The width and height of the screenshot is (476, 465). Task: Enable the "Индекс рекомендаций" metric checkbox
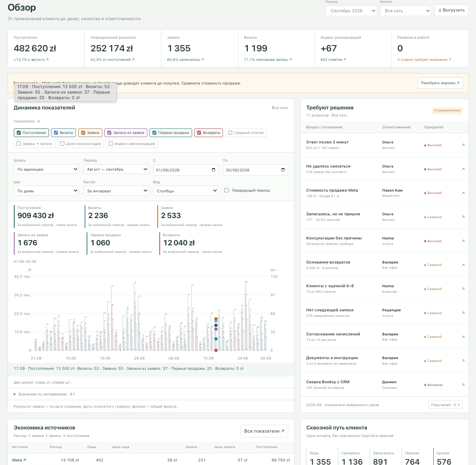[111, 144]
